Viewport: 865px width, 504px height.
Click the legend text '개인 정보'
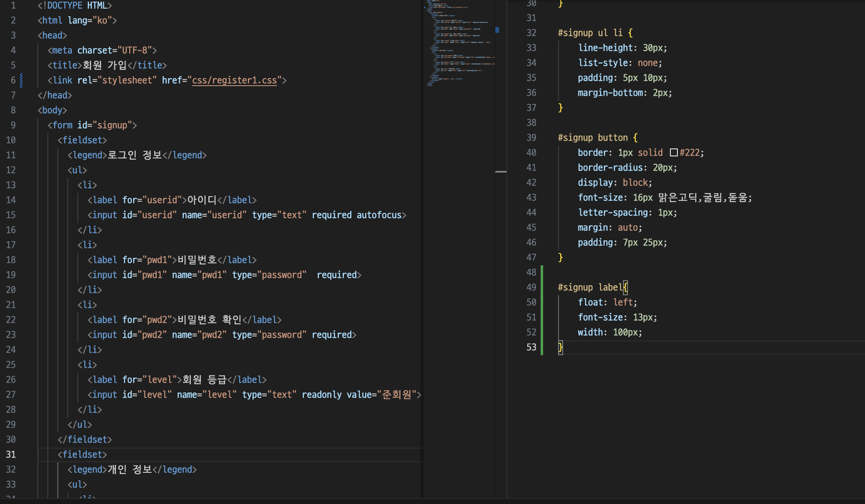point(129,469)
